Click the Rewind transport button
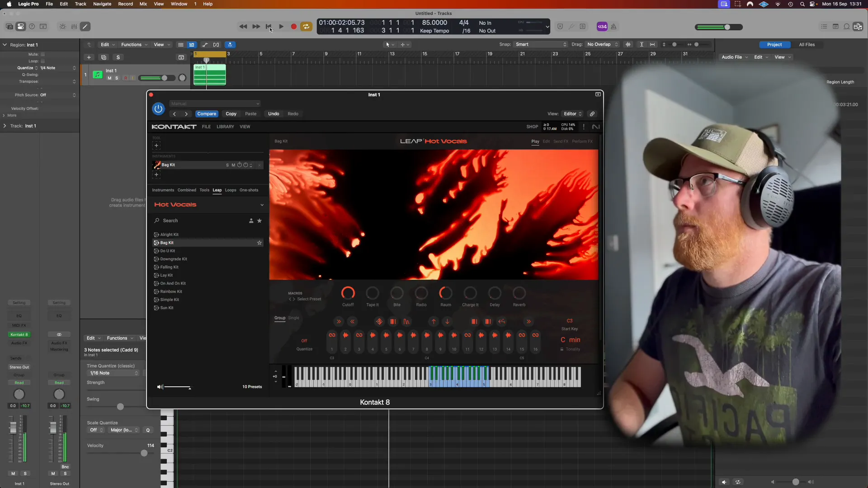The height and width of the screenshot is (488, 868). pyautogui.click(x=243, y=27)
